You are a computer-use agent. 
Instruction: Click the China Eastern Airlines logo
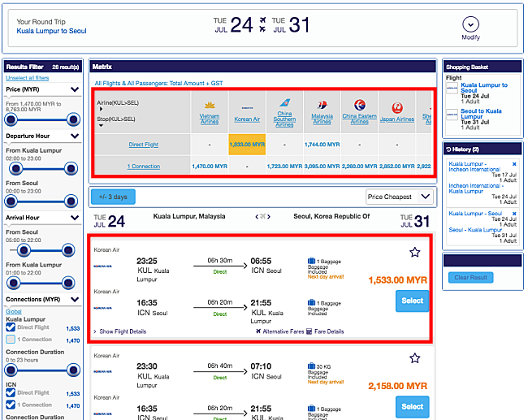tap(360, 105)
